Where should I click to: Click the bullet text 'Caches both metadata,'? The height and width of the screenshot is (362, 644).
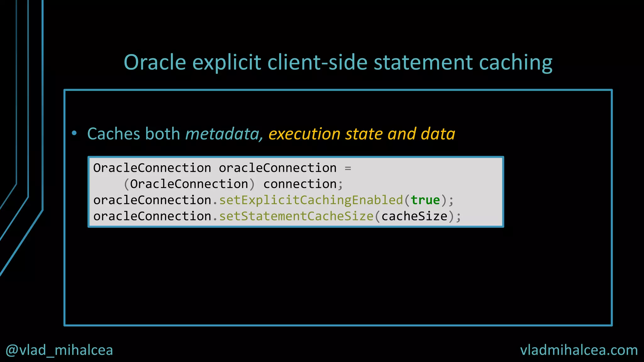click(x=175, y=134)
